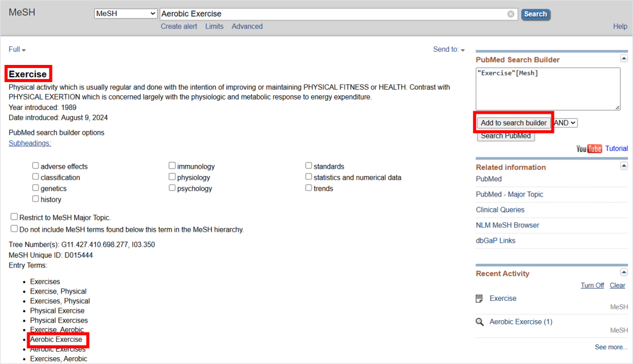
Task: Click the magnifier icon beside Aerobic Exercise
Action: coord(480,322)
